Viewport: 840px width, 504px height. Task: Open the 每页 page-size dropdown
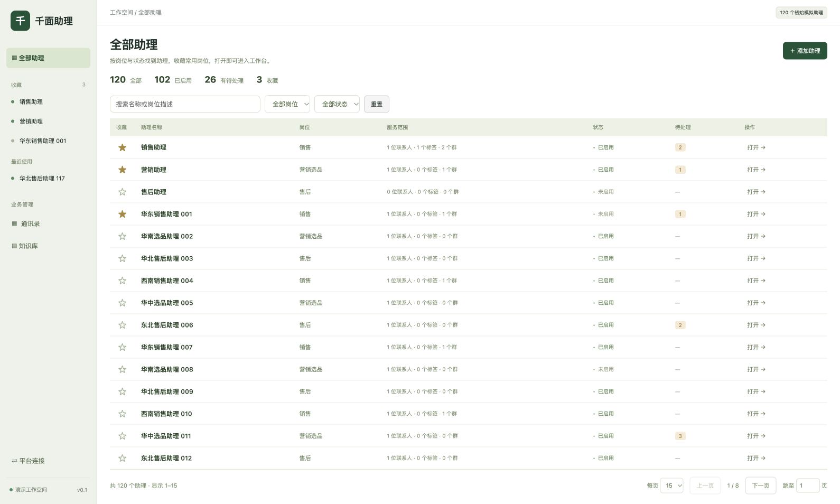click(671, 486)
